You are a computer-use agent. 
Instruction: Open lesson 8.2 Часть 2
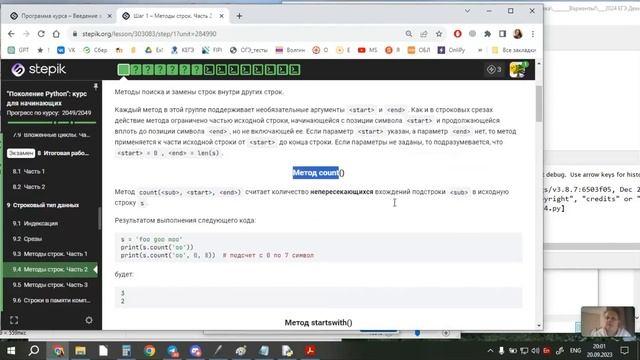(x=29, y=187)
